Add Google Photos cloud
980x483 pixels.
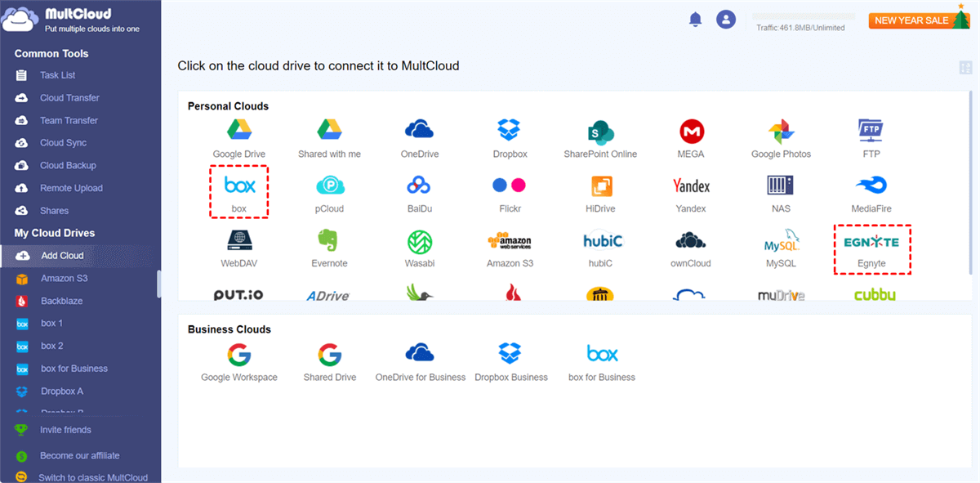[781, 131]
